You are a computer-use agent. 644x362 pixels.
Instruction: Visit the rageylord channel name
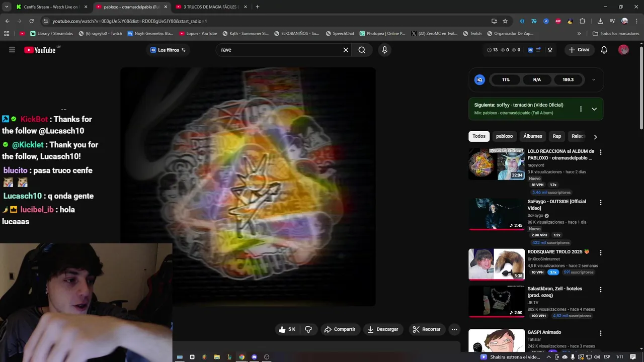coord(536,165)
